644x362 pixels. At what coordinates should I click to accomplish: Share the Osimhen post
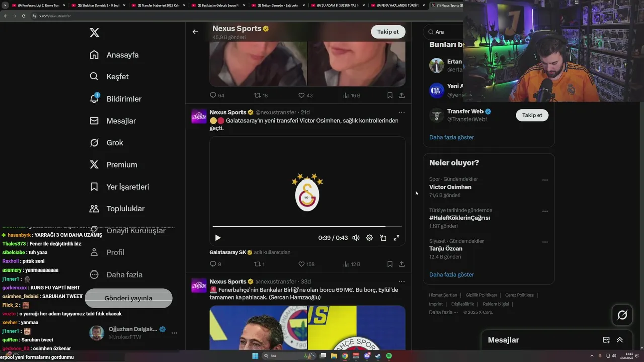401,264
